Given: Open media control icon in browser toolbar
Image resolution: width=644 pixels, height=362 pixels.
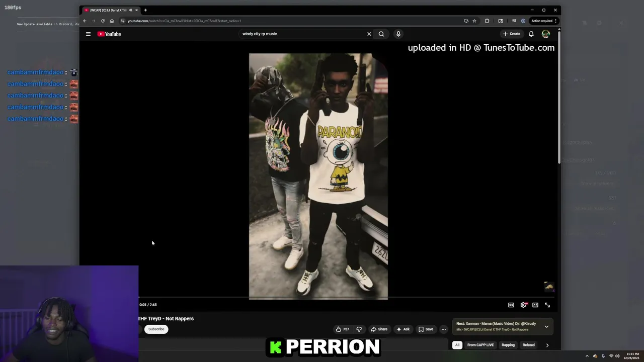Looking at the screenshot, I should tap(514, 21).
